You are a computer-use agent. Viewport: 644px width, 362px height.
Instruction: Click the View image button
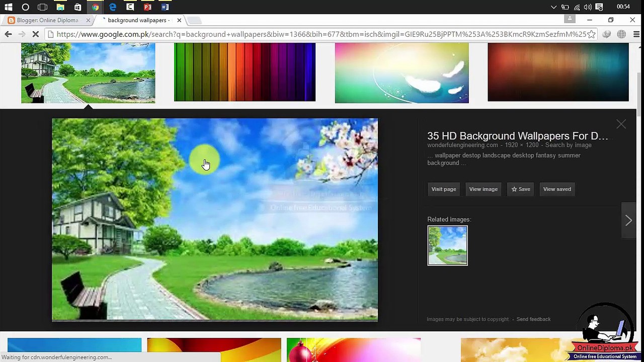pyautogui.click(x=484, y=189)
